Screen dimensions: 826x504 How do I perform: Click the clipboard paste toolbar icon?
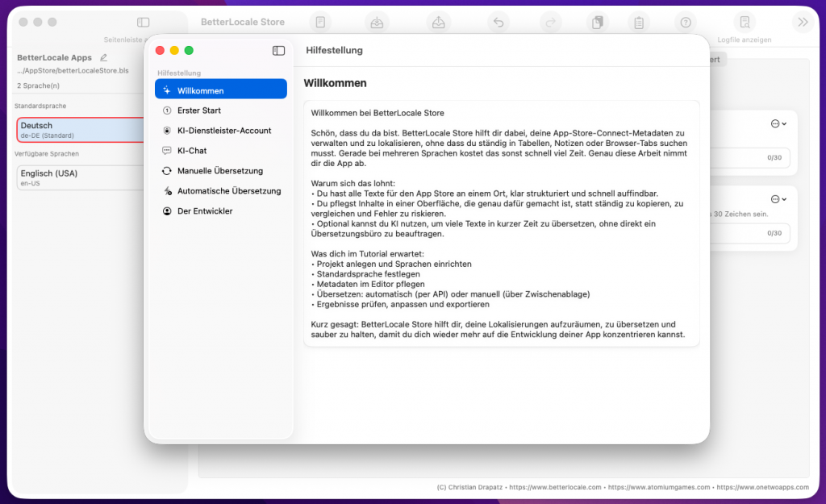point(639,23)
